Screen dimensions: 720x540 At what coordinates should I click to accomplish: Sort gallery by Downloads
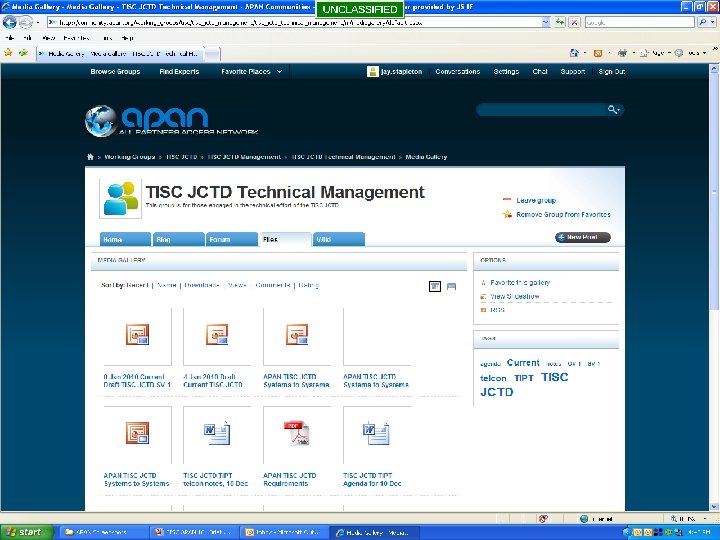[x=202, y=285]
